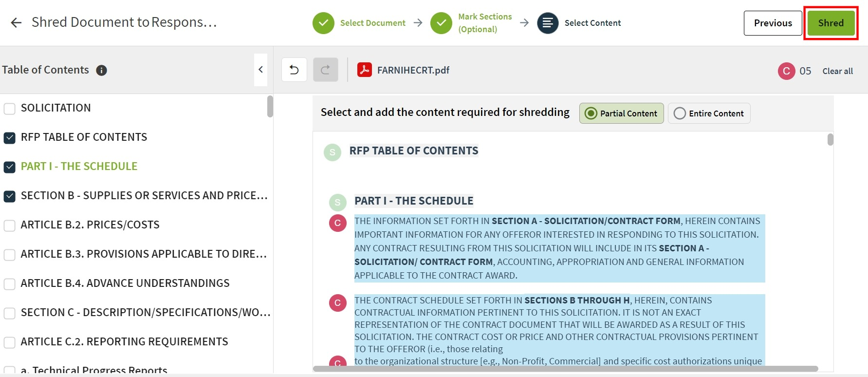Click the Select Content step icon
The image size is (868, 377).
(548, 23)
